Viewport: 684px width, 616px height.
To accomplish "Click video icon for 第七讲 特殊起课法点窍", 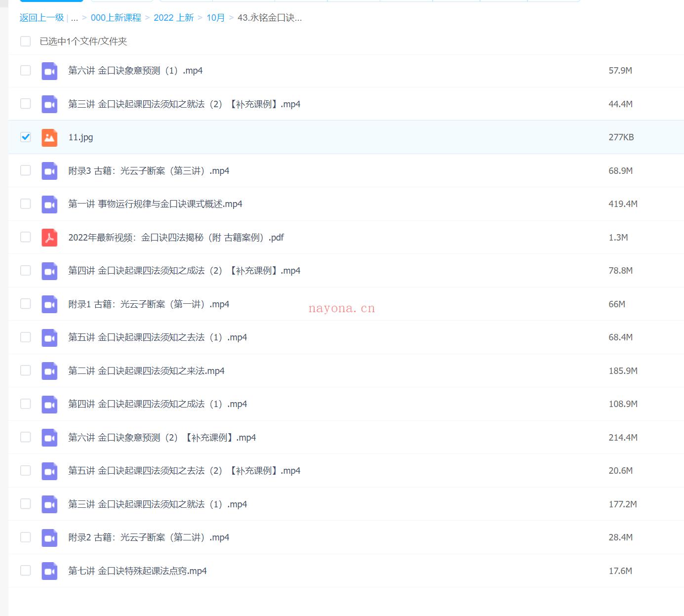I will [49, 571].
